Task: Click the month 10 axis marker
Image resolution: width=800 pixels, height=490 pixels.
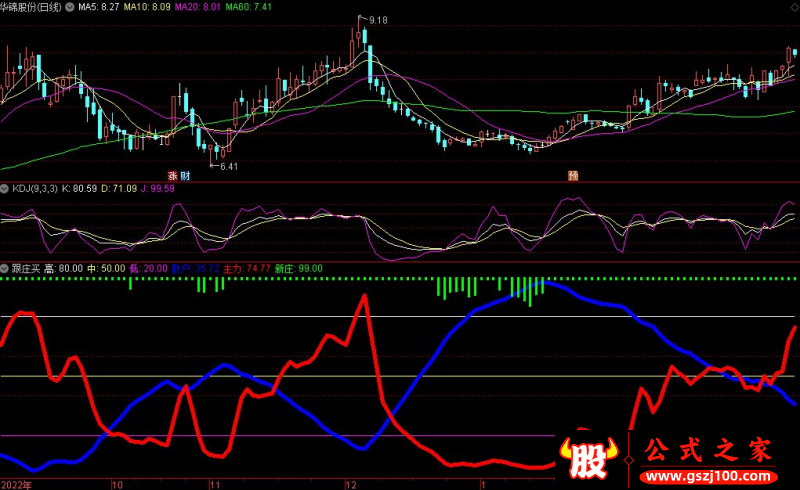Action: coord(117,485)
